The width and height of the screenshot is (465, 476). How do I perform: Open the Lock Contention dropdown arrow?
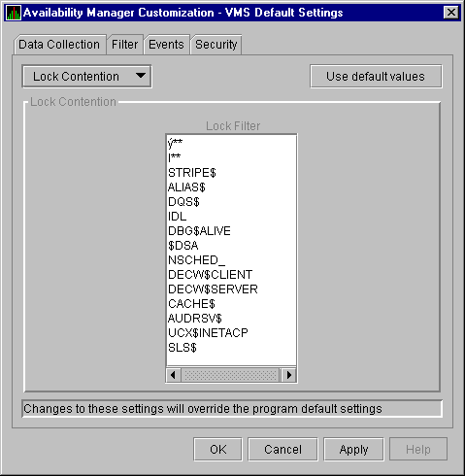pos(141,76)
